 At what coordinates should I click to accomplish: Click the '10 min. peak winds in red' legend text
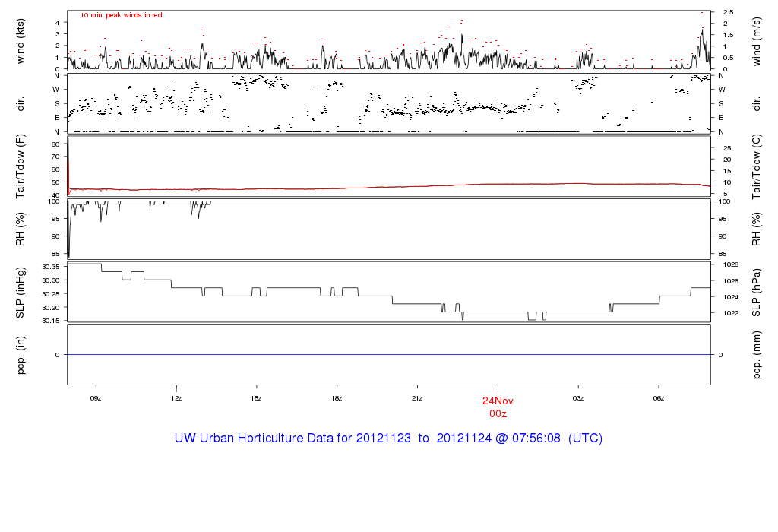121,15
